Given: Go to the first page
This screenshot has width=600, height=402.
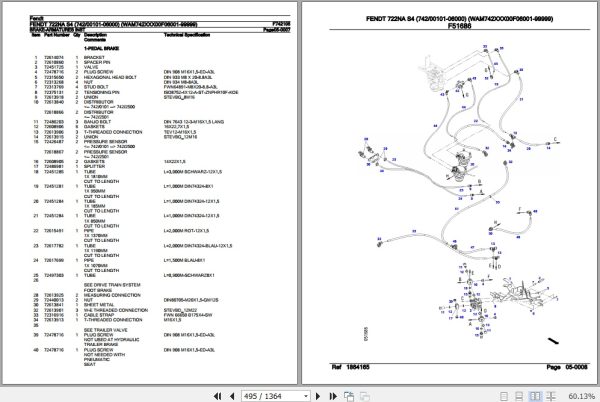Looking at the screenshot, I should tap(218, 396).
